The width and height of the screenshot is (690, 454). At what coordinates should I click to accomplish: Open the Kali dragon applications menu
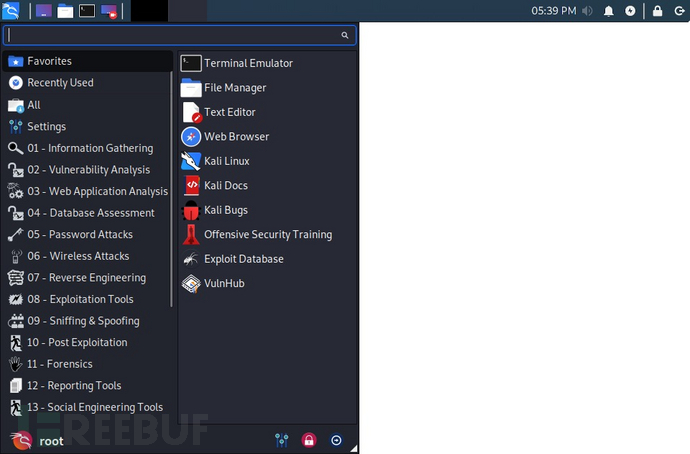point(11,11)
